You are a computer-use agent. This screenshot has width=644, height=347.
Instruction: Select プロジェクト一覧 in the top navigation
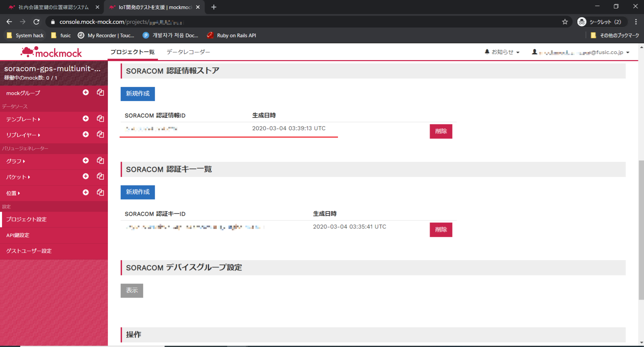coord(132,52)
